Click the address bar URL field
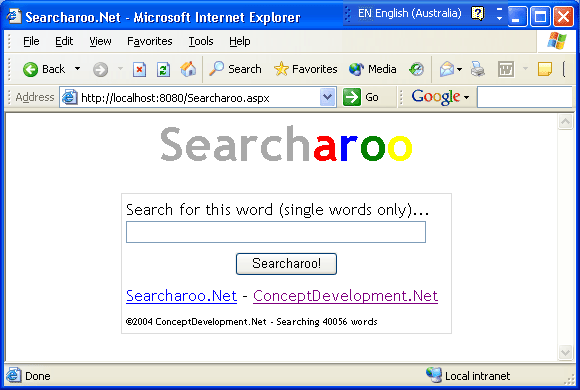This screenshot has height=390, width=580. (198, 98)
